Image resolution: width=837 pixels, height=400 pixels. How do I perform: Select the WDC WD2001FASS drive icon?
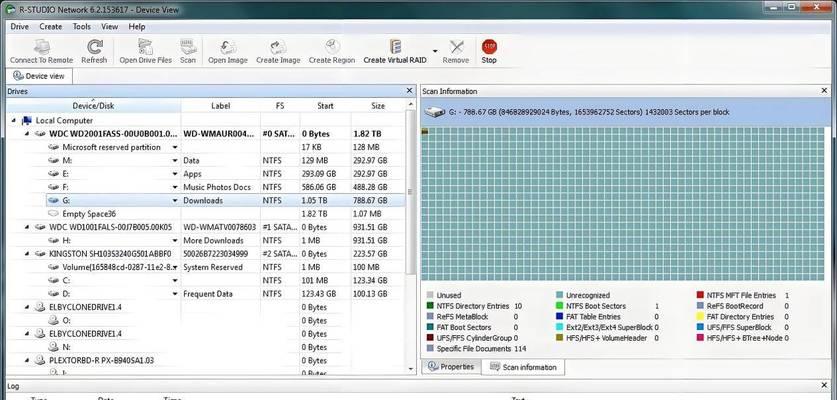(x=40, y=134)
